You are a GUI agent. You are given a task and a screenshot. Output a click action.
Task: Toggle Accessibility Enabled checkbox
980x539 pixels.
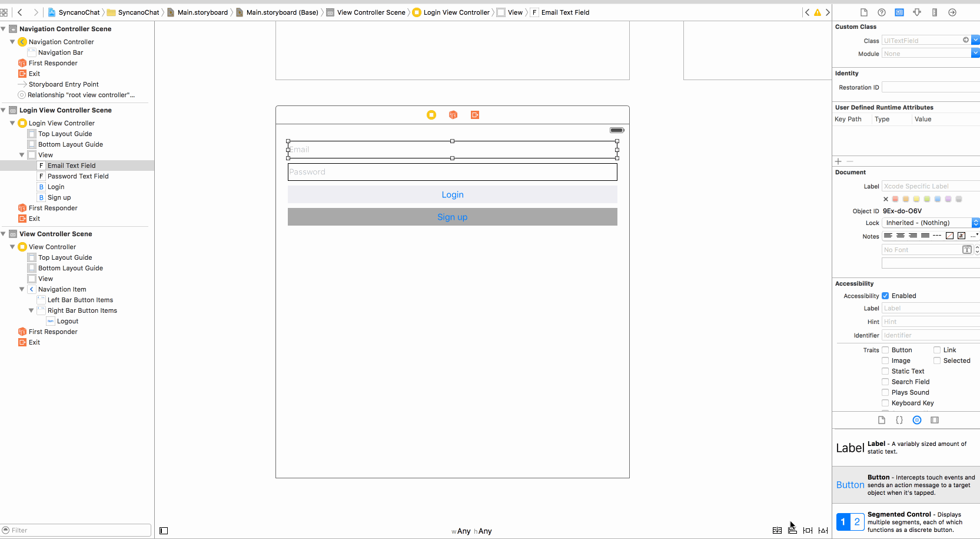[885, 296]
